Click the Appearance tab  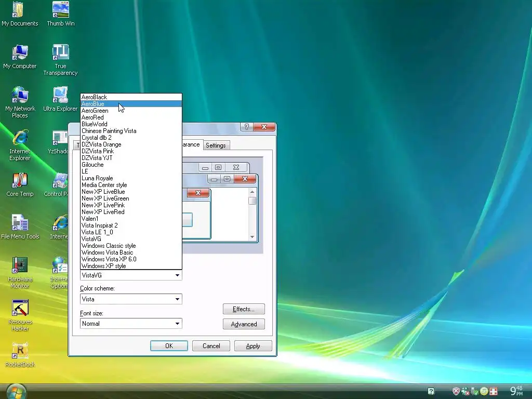click(x=191, y=144)
